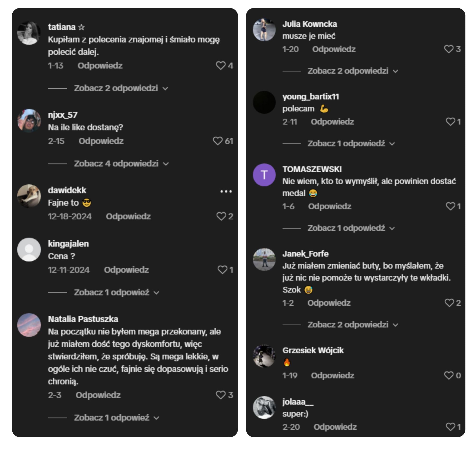Heart the jolaaa__ "super:)" comment
Screen dimensions: 476x476
pos(450,427)
